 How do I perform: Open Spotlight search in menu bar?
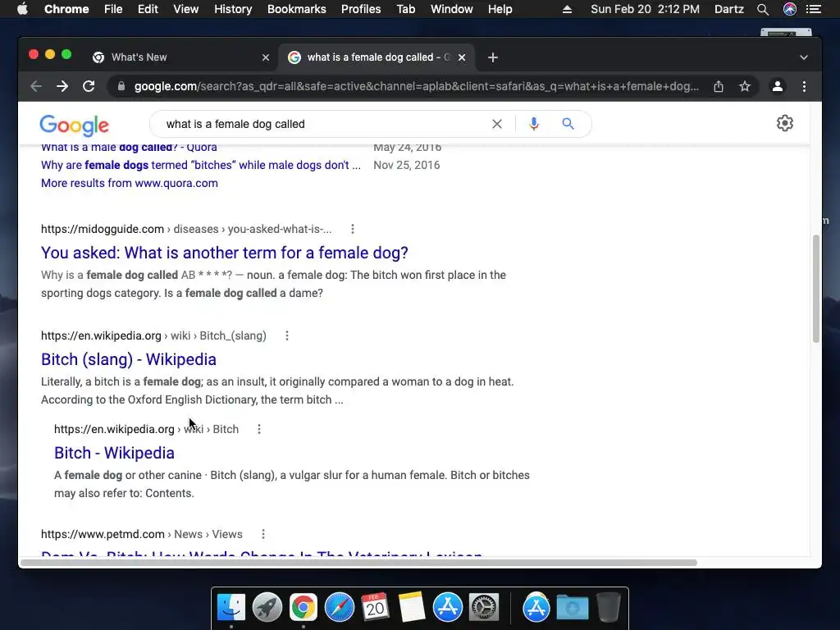(763, 9)
